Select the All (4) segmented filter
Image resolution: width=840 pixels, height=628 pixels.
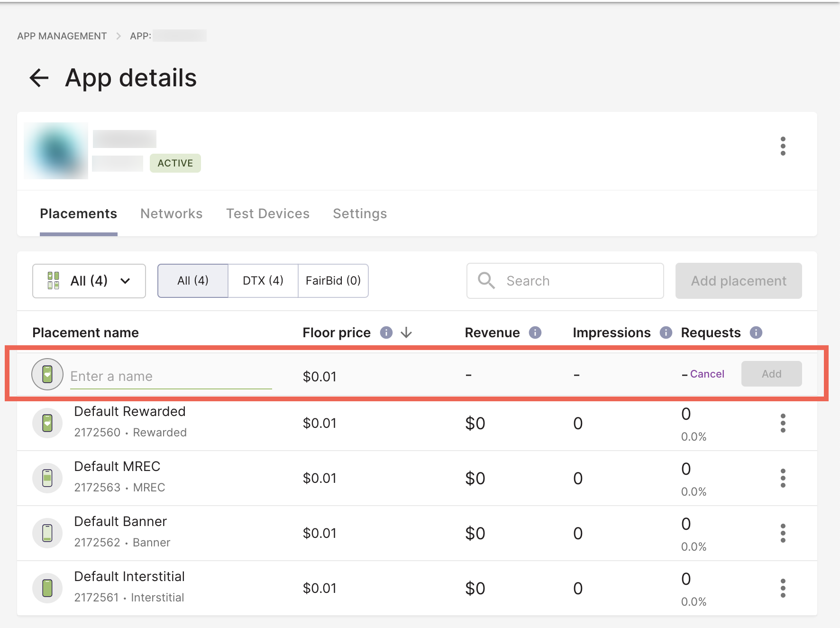[x=192, y=281]
